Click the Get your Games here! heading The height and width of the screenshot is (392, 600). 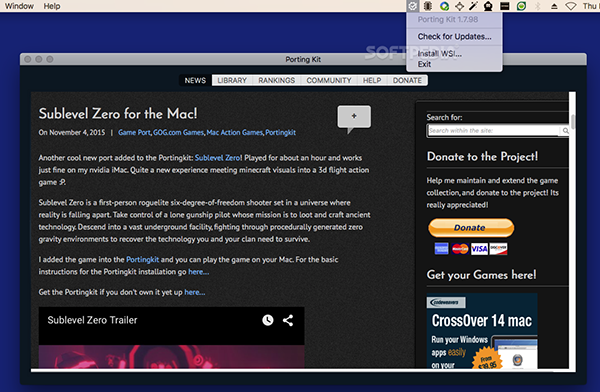(x=481, y=275)
